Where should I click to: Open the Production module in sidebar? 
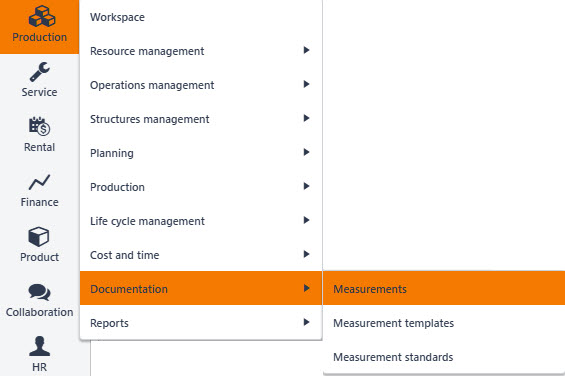point(39,27)
